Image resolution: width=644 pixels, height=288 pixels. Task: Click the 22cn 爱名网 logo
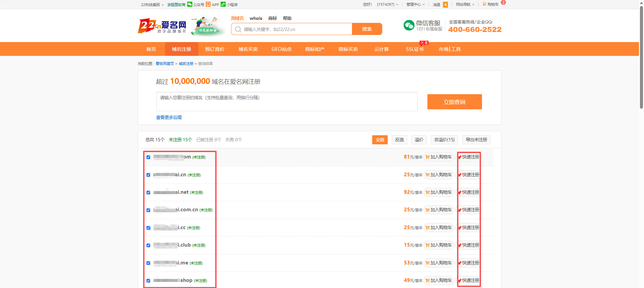[162, 26]
